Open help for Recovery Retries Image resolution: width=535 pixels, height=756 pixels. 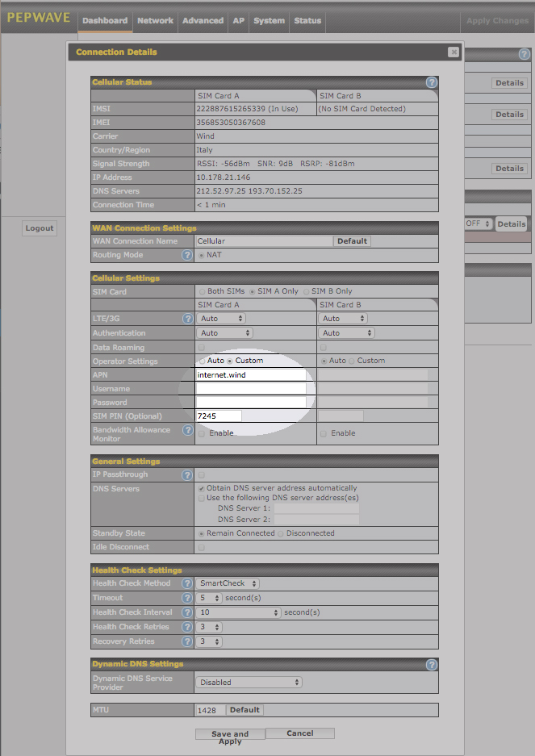[x=187, y=641]
